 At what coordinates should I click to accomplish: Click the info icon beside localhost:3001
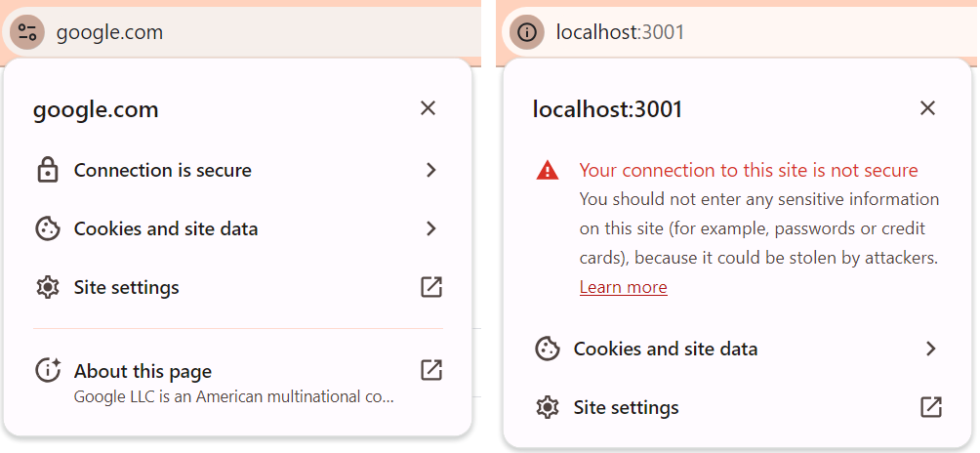pyautogui.click(x=527, y=32)
